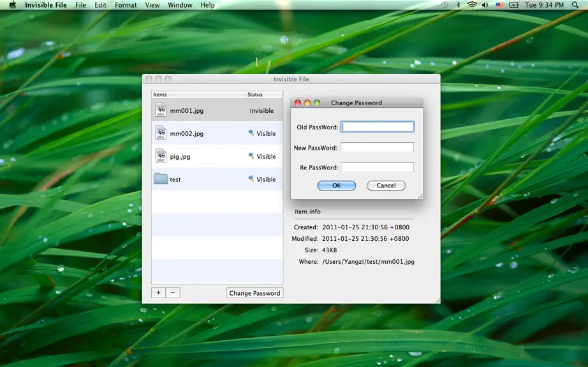Open the Apple menu logo
Image resolution: width=588 pixels, height=367 pixels.
[x=12, y=5]
